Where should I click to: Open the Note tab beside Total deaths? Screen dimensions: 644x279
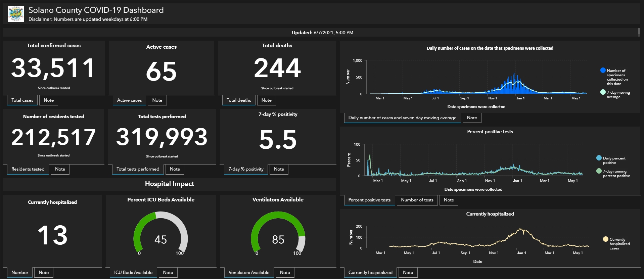pos(266,100)
